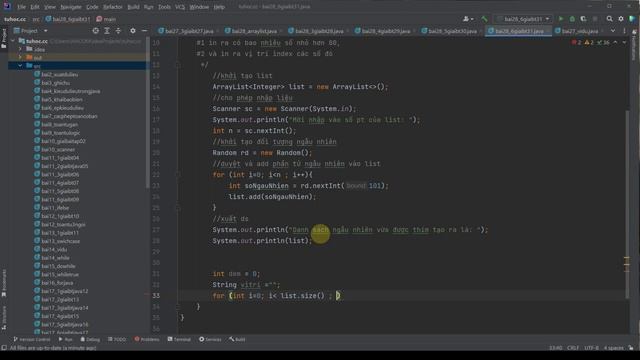Open the File menu

tap(21, 7)
